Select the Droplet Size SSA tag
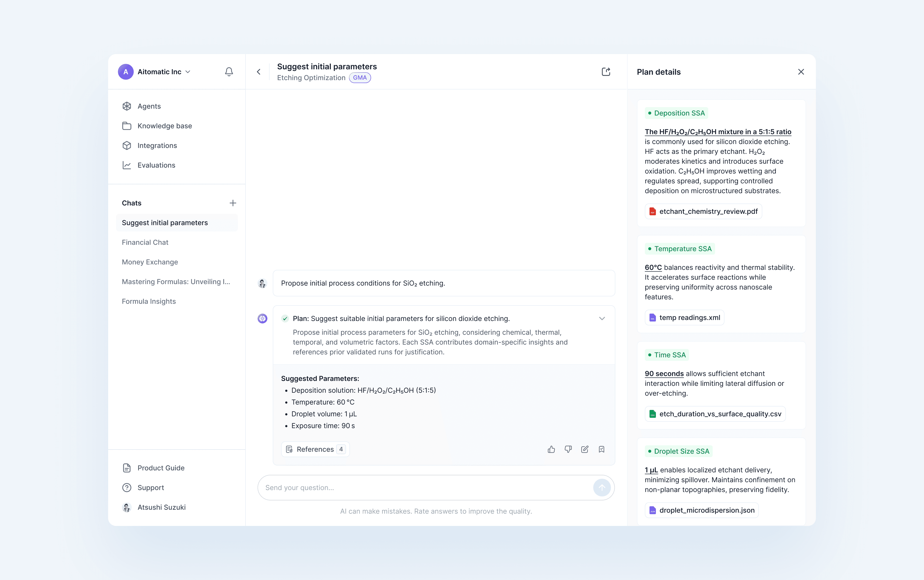Screen dimensions: 924x580 [679, 451]
